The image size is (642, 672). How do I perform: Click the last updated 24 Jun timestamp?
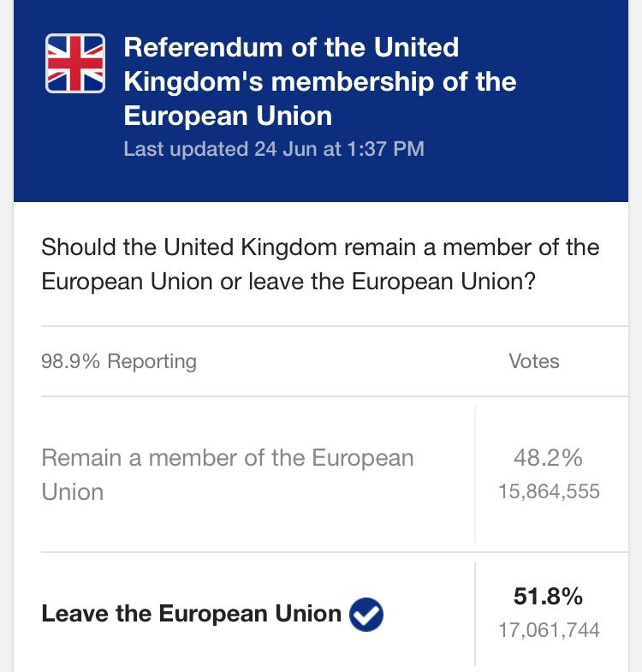(274, 149)
